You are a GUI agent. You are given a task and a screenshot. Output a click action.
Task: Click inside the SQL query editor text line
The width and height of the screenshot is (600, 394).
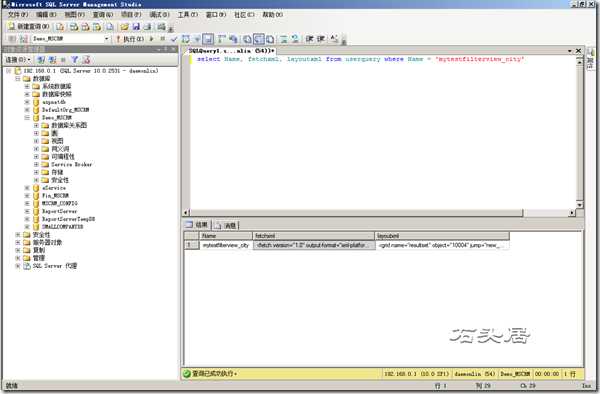point(360,59)
